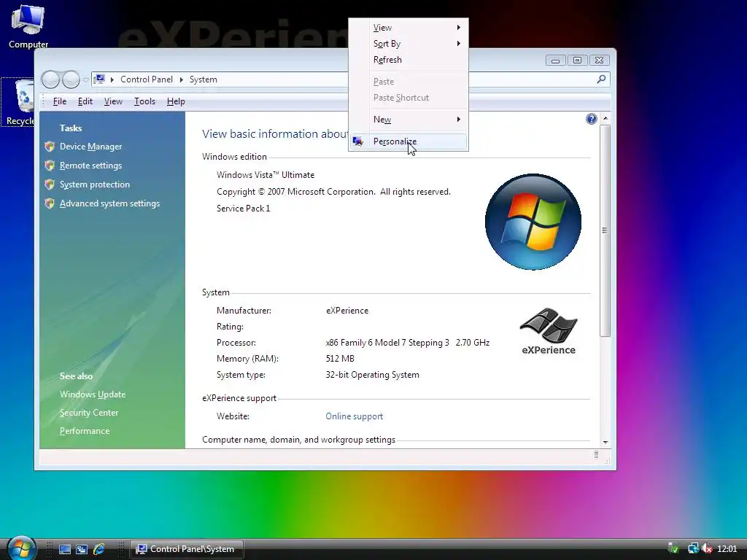
Task: Launch Internet Explorer from quick launch
Action: coord(99,549)
